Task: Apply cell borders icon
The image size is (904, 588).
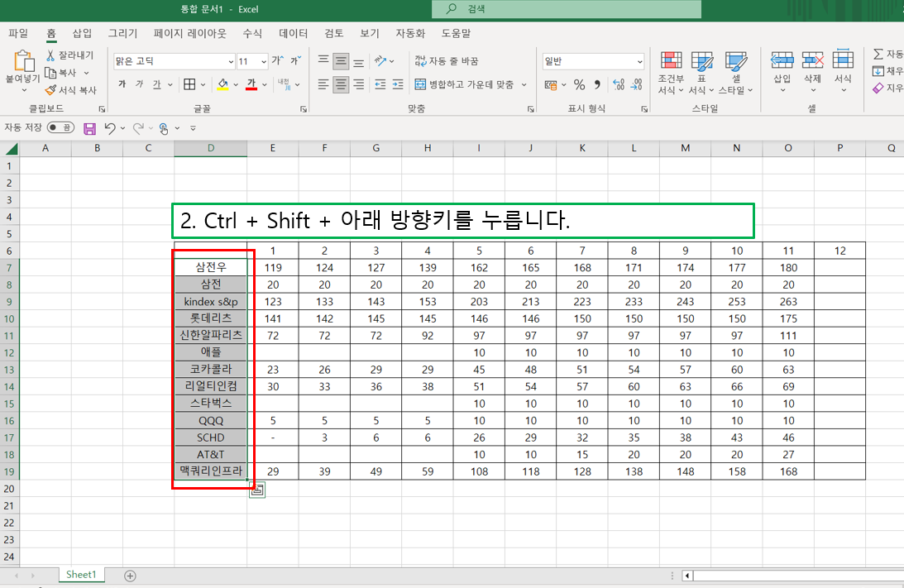Action: (189, 84)
